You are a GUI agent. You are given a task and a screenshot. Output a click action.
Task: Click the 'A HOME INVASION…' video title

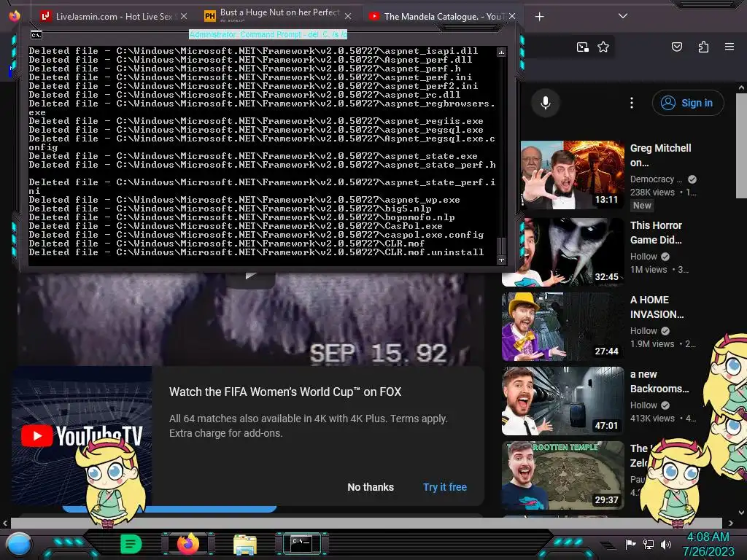657,307
